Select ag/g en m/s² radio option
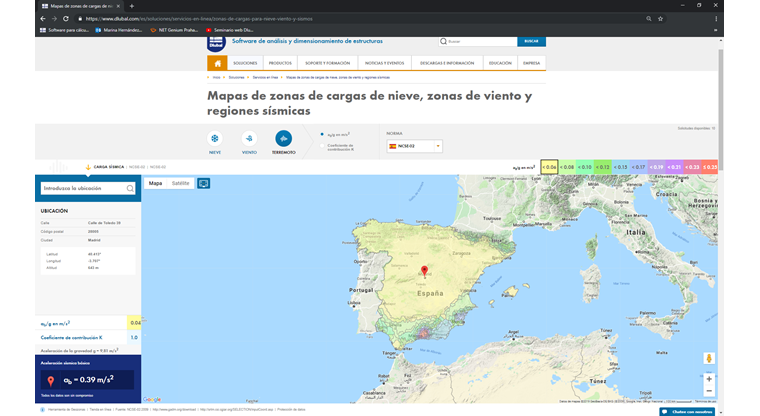Image resolution: width=760 pixels, height=416 pixels. [x=322, y=134]
